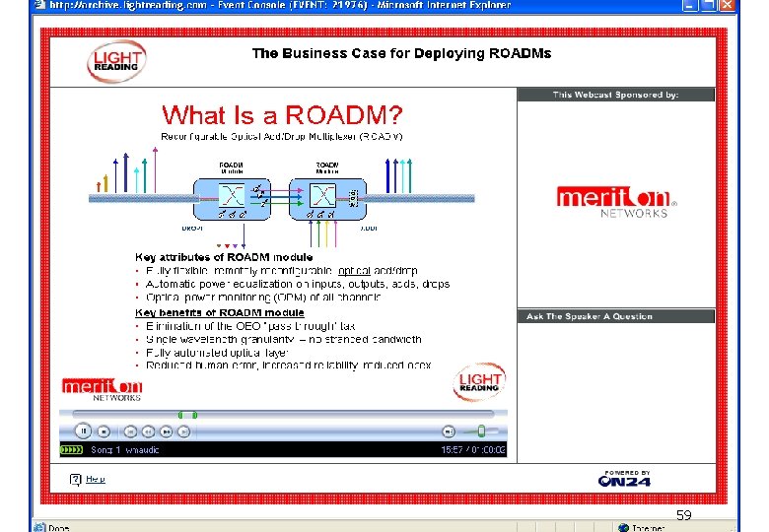
Task: Stop playback using the stop button
Action: (104, 432)
